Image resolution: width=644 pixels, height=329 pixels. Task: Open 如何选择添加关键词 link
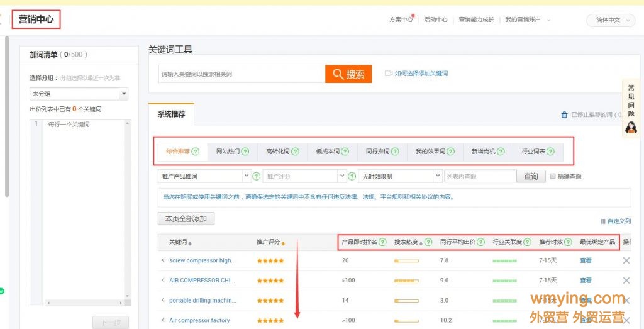click(x=421, y=74)
